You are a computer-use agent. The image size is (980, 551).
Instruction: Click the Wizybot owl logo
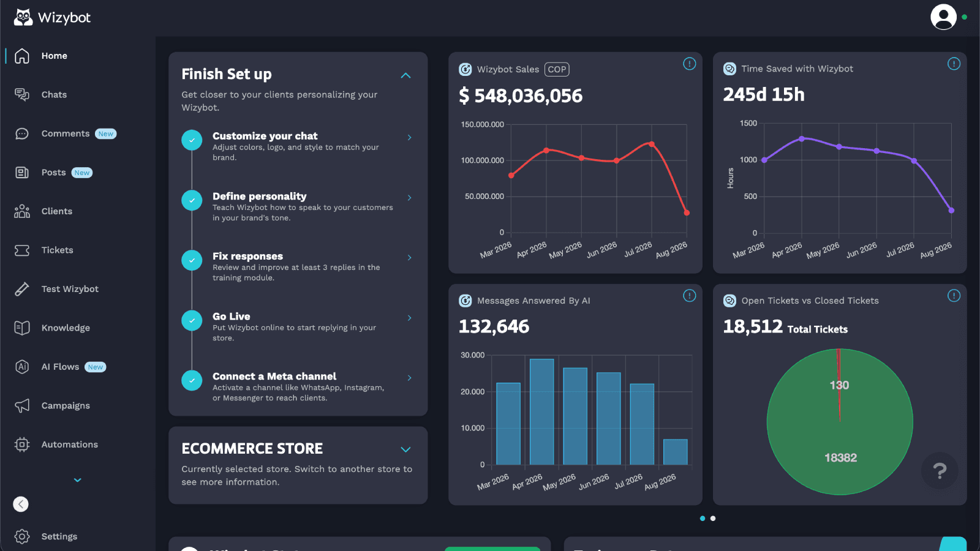(23, 17)
